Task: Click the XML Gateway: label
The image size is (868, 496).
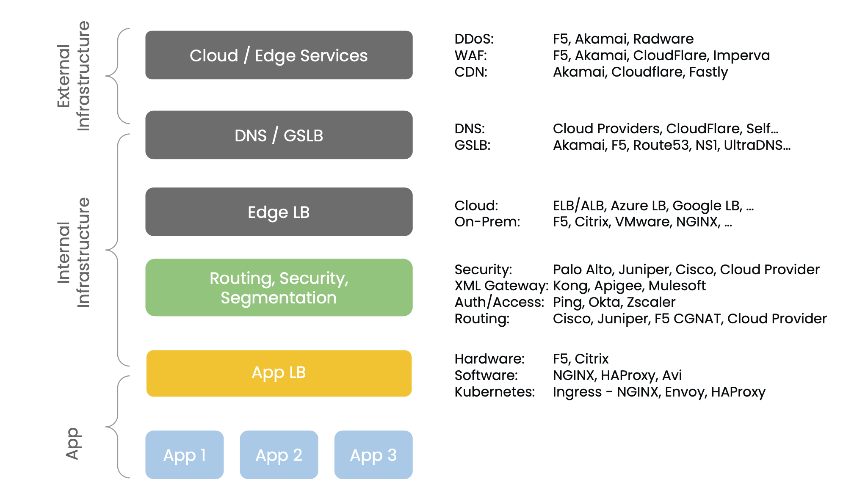Action: pos(501,286)
